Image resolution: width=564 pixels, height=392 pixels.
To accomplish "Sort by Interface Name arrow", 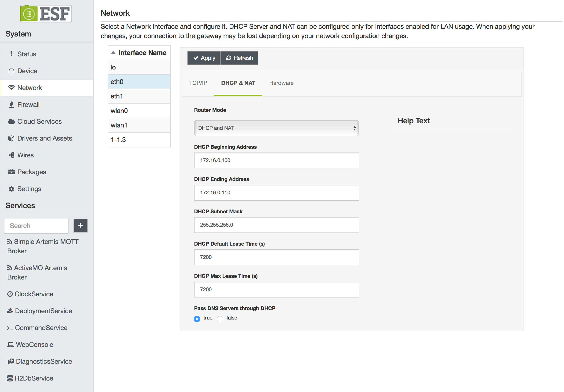I will point(113,53).
